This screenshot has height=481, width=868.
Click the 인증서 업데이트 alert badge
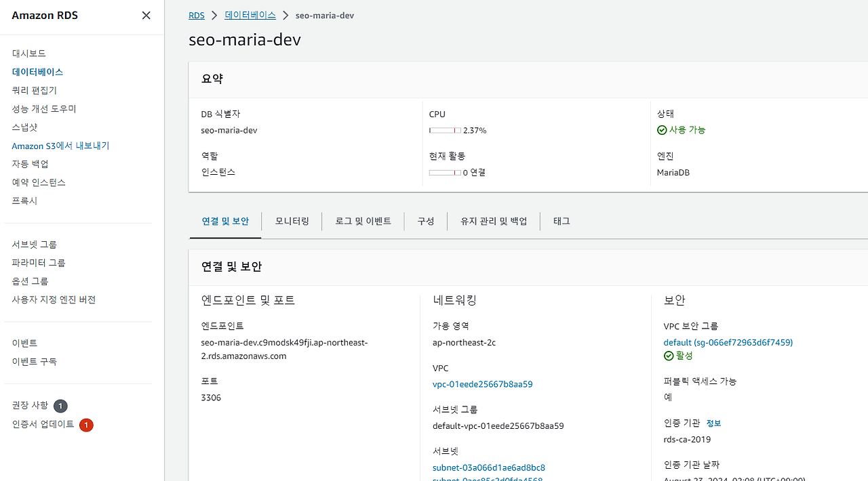click(86, 425)
